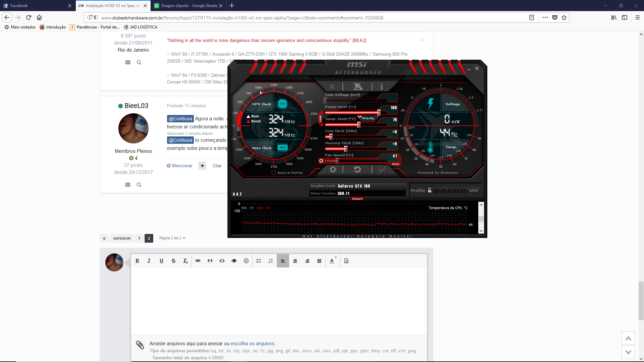Detach the hardware monitor panel
644x362 pixels.
pos(357,199)
